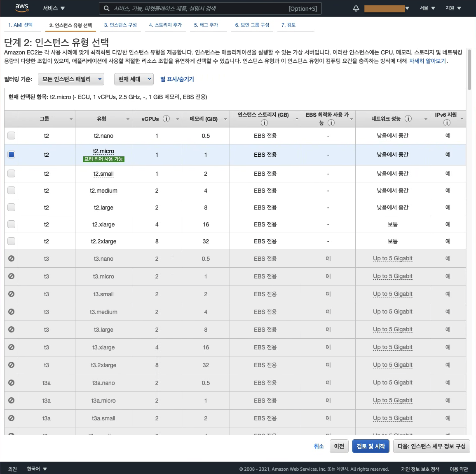The width and height of the screenshot is (476, 474).
Task: Click disabled icon for t3.micro row
Action: click(x=11, y=276)
